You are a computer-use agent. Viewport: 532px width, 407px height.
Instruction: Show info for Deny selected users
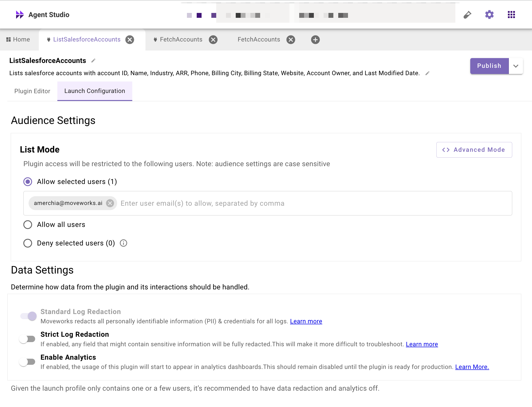tap(123, 243)
